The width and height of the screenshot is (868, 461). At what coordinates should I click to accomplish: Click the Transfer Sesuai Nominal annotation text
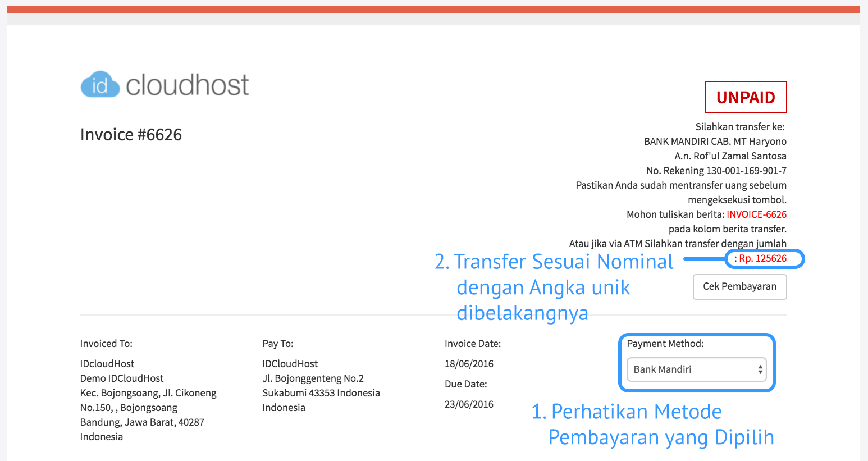(x=563, y=262)
